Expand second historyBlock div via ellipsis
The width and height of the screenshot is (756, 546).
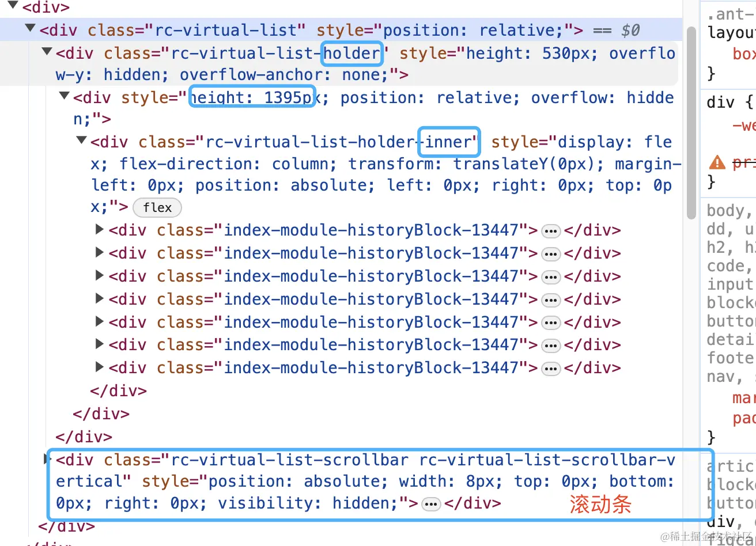(550, 253)
